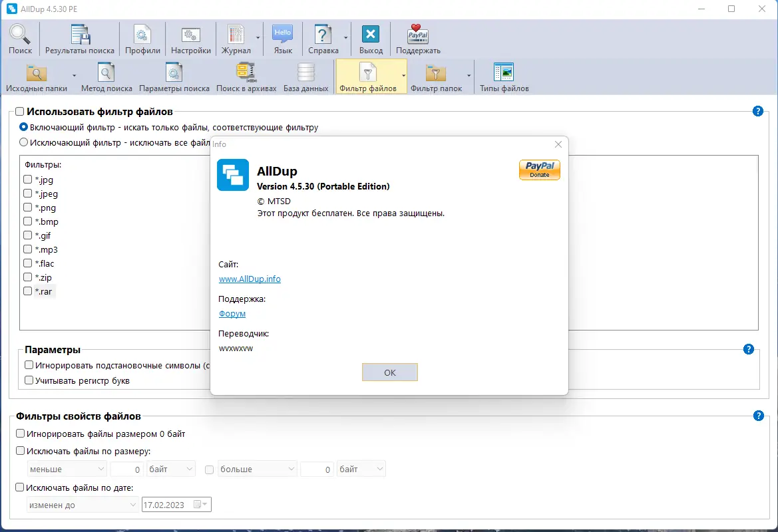Click help icon for Параметры group
778x532 pixels.
[749, 349]
